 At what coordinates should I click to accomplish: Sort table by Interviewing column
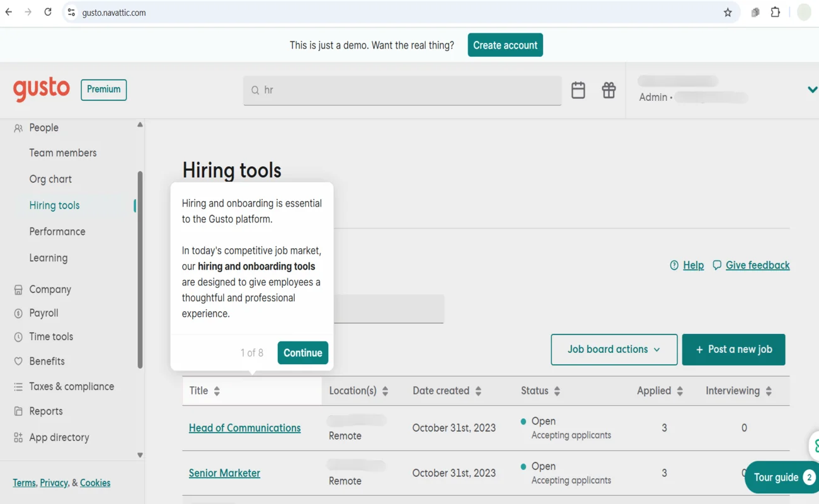click(x=769, y=391)
